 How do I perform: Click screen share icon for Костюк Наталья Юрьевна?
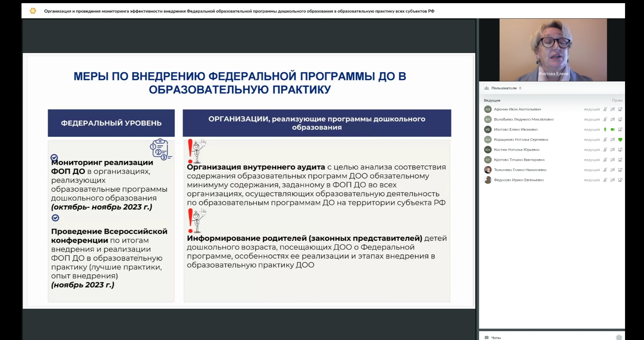(620, 150)
